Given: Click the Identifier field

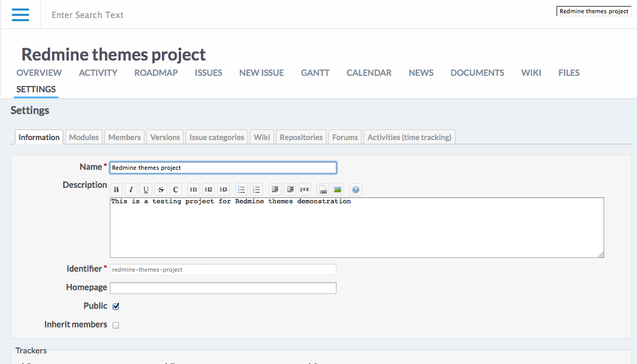Looking at the screenshot, I should [223, 270].
